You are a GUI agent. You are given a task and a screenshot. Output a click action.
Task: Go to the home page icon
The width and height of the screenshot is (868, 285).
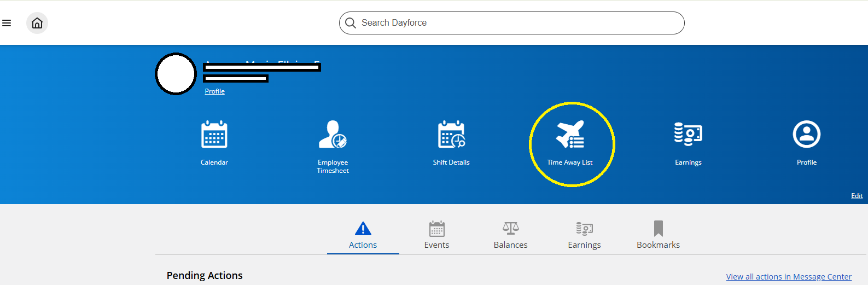click(x=37, y=23)
